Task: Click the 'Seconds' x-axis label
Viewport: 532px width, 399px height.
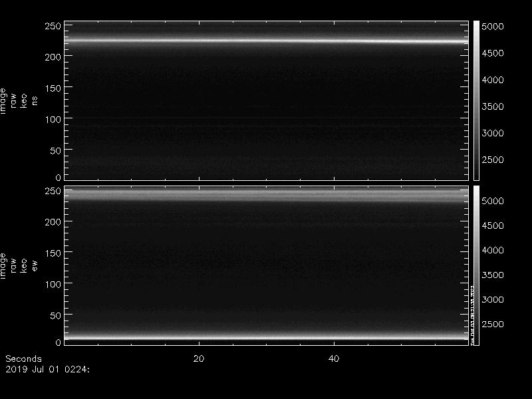Action: [x=23, y=358]
